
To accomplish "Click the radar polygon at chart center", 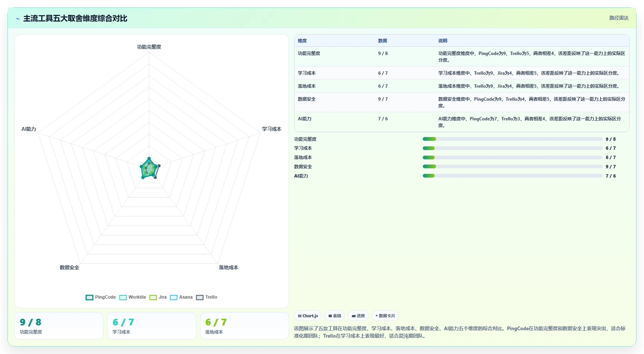I will (149, 169).
